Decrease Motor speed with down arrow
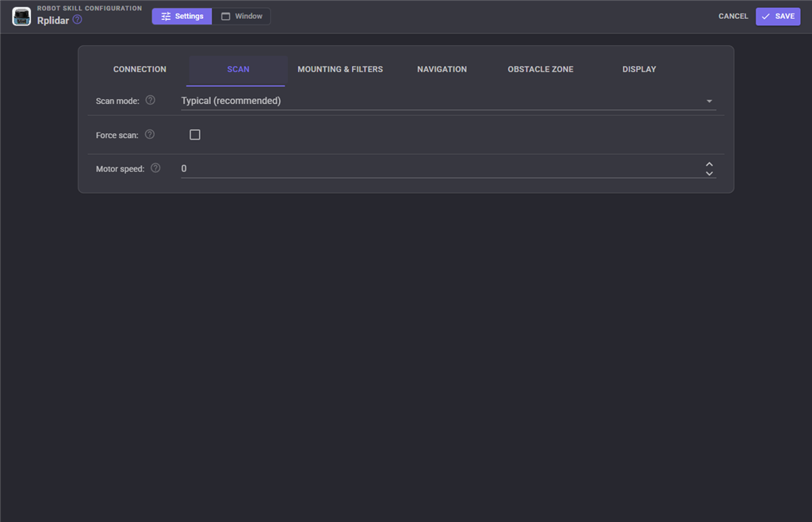The height and width of the screenshot is (522, 812). pyautogui.click(x=710, y=174)
